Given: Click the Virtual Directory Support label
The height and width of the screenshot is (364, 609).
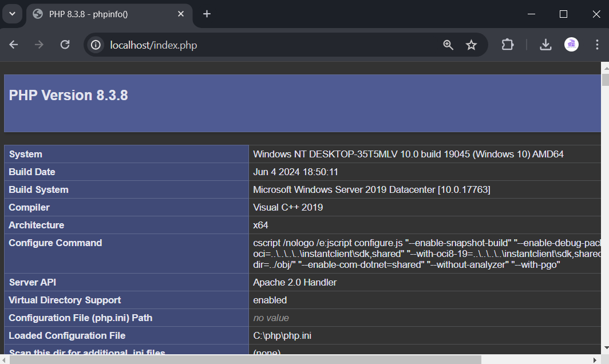Looking at the screenshot, I should (65, 300).
